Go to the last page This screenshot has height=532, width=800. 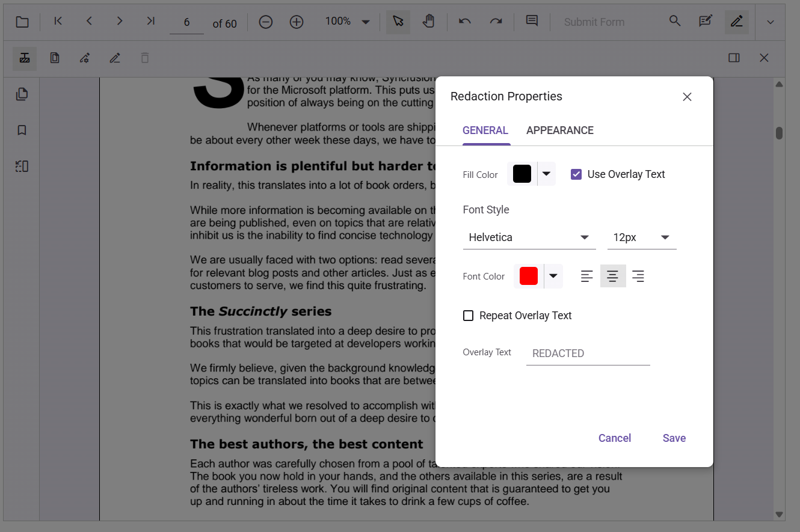[150, 22]
